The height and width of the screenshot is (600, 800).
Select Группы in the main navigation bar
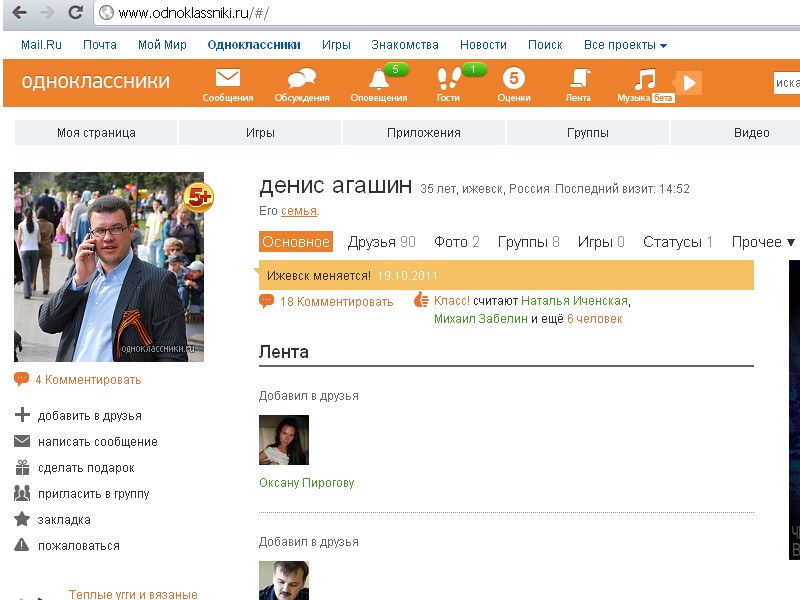pyautogui.click(x=588, y=133)
